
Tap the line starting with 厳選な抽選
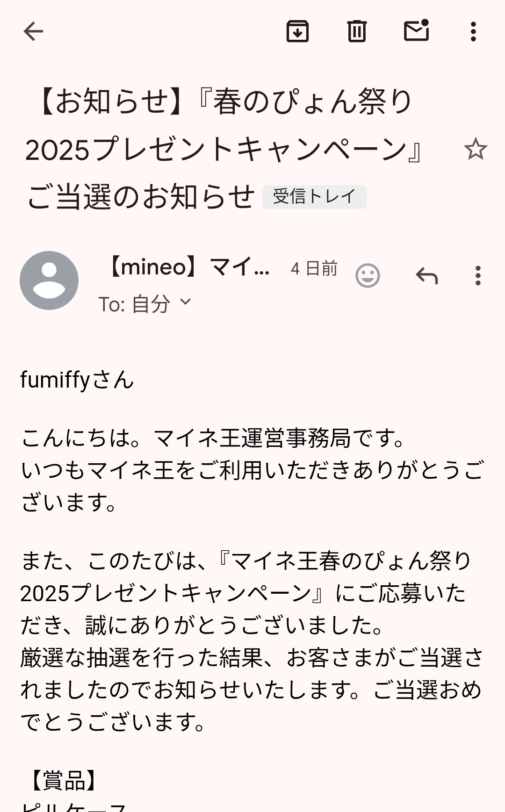(252, 658)
